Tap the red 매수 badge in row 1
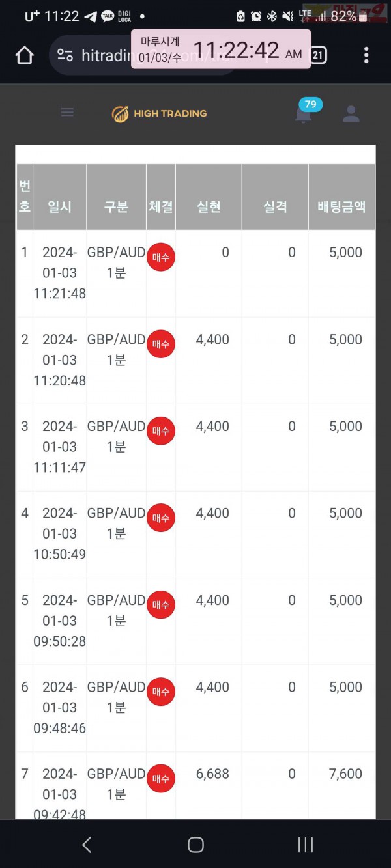Image resolution: width=391 pixels, height=868 pixels. click(x=160, y=257)
